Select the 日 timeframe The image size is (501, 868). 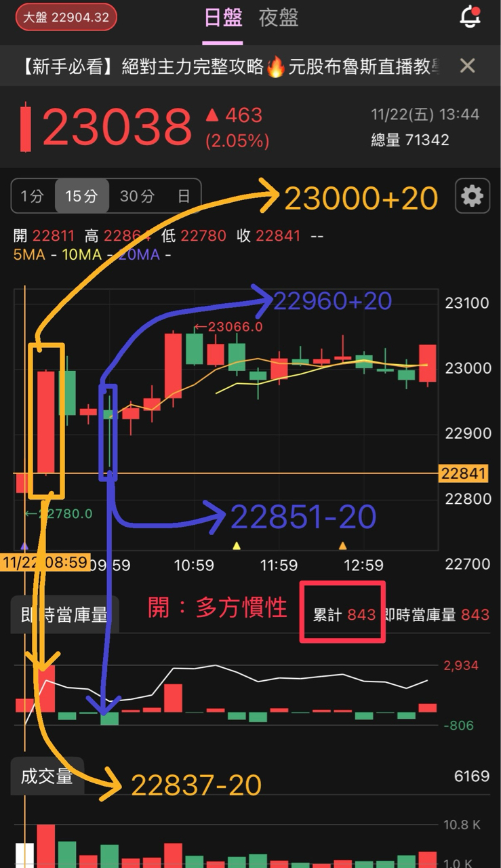184,197
